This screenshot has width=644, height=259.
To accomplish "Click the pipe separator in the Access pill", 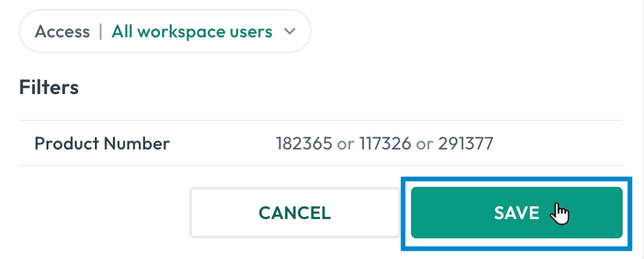I will point(101,32).
